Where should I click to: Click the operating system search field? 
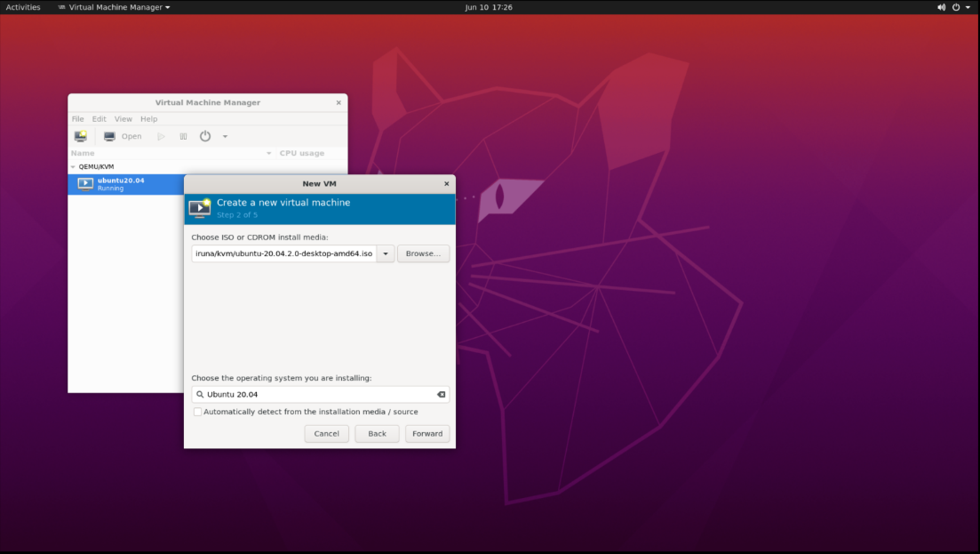pos(320,395)
